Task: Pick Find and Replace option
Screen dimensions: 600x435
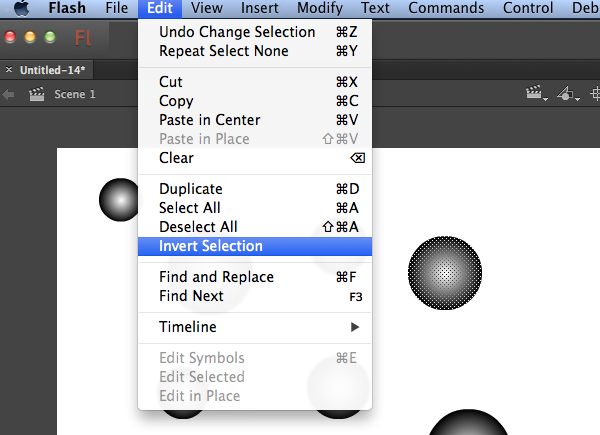Action: (x=216, y=277)
